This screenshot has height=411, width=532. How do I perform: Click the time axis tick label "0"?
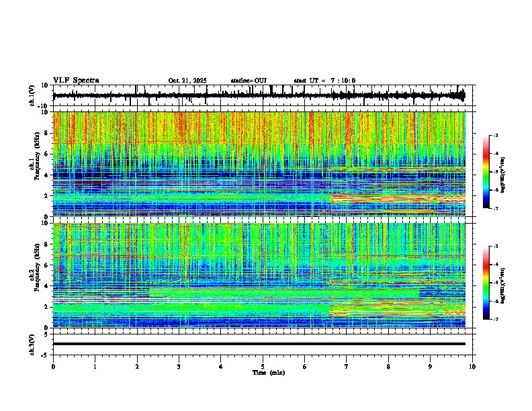(x=53, y=367)
